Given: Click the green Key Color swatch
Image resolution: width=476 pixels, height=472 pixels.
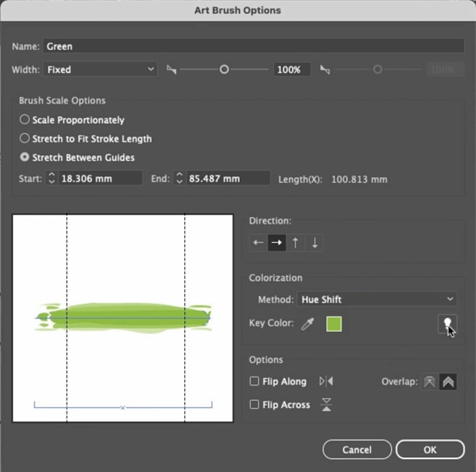Looking at the screenshot, I should pos(334,324).
